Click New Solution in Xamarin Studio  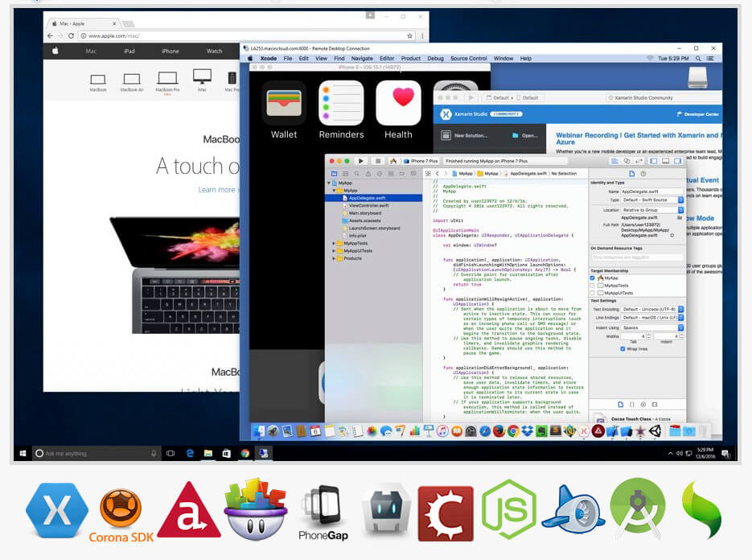(465, 136)
